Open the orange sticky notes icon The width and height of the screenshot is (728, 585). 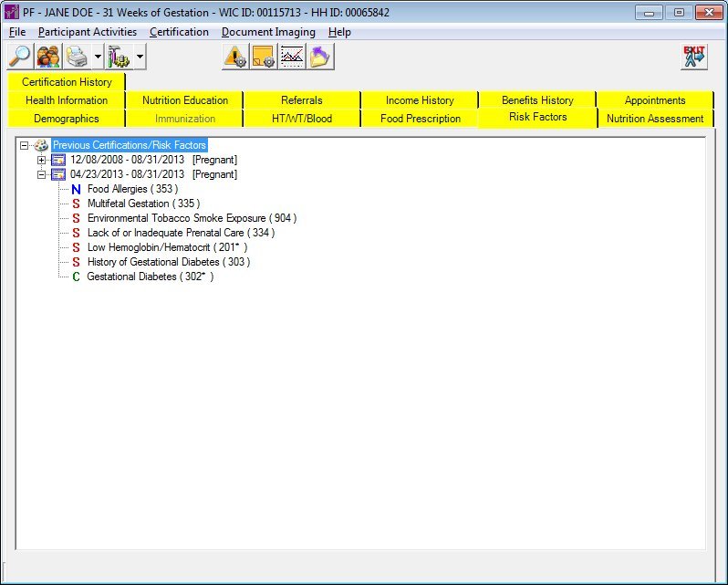264,57
